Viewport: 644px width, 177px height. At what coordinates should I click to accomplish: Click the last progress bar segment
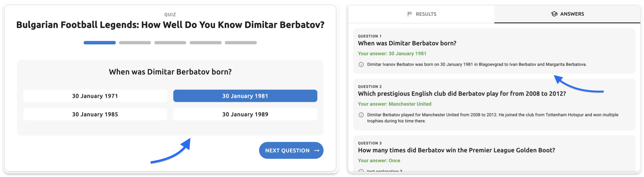coord(241,43)
